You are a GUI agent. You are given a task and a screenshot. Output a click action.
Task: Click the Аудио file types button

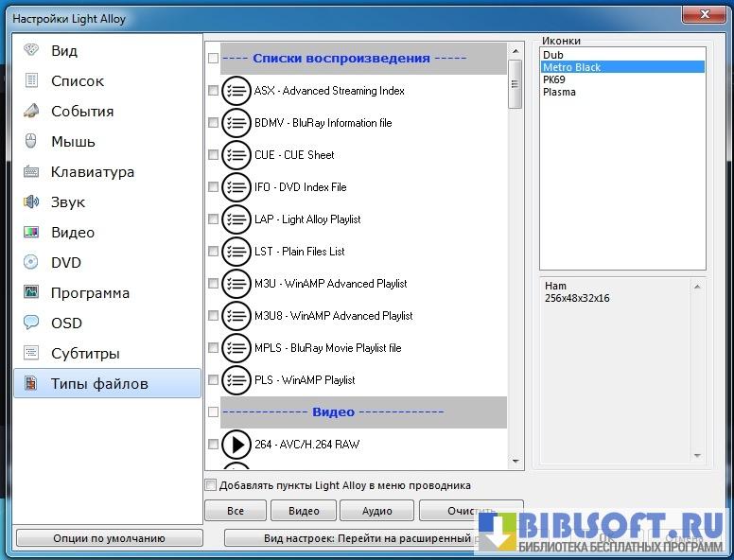[377, 511]
